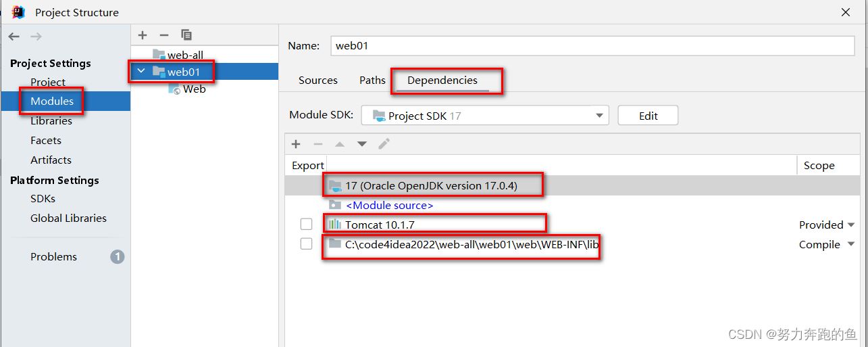The height and width of the screenshot is (347, 868).
Task: Open Project settings section
Action: pyautogui.click(x=48, y=82)
